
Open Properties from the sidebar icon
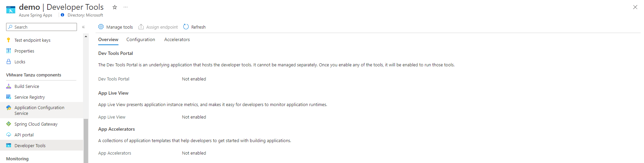9,51
